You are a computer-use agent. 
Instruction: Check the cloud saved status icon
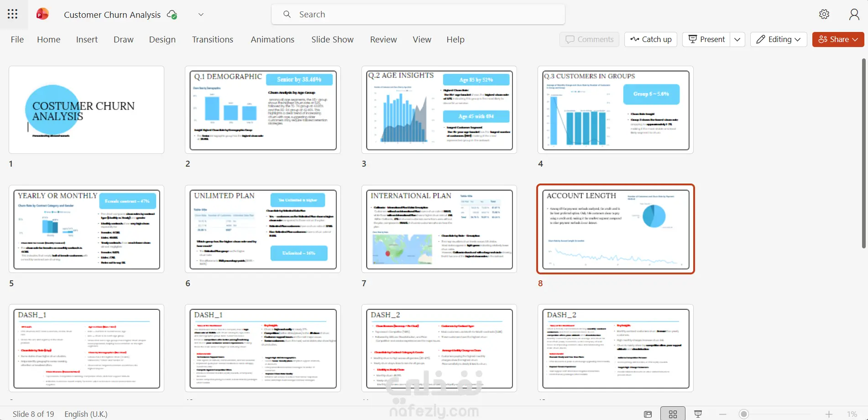click(172, 15)
